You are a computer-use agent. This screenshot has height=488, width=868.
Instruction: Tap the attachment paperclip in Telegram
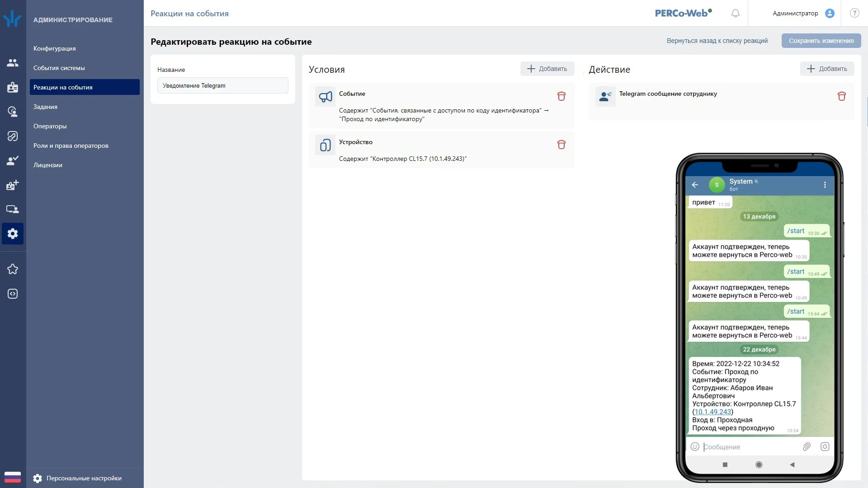click(807, 447)
